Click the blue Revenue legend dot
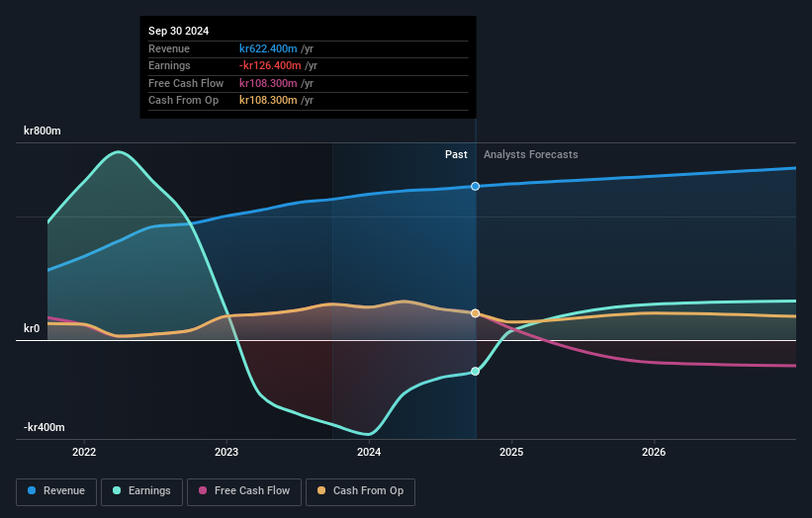The image size is (812, 518). (32, 490)
